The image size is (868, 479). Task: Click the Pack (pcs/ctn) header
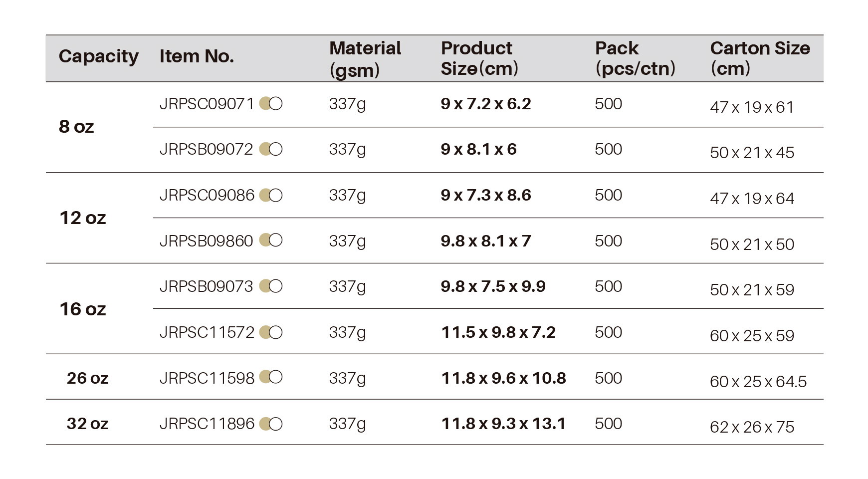[x=635, y=58]
